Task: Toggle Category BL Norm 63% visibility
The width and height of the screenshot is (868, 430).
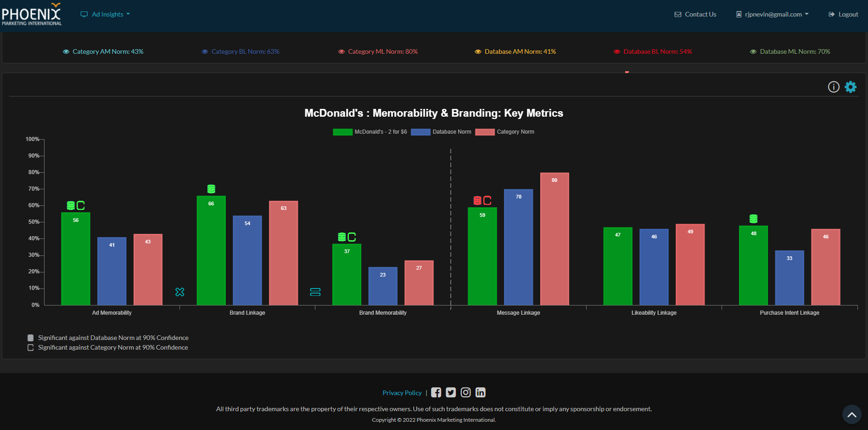Action: tap(241, 51)
